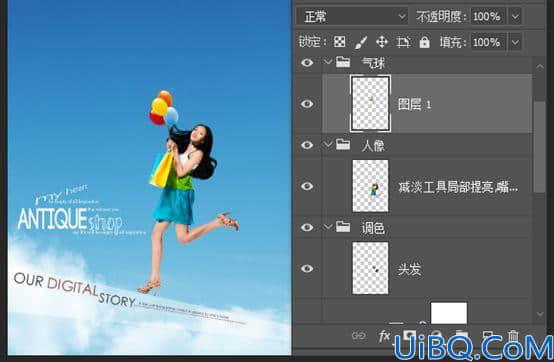This screenshot has width=554, height=362.
Task: Toggle lock transparent pixels checkerboard icon
Action: tap(340, 42)
